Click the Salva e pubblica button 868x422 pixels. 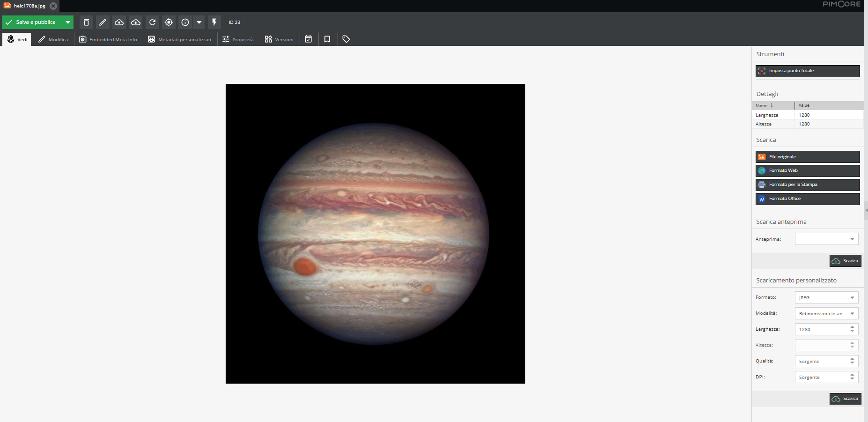[x=32, y=22]
